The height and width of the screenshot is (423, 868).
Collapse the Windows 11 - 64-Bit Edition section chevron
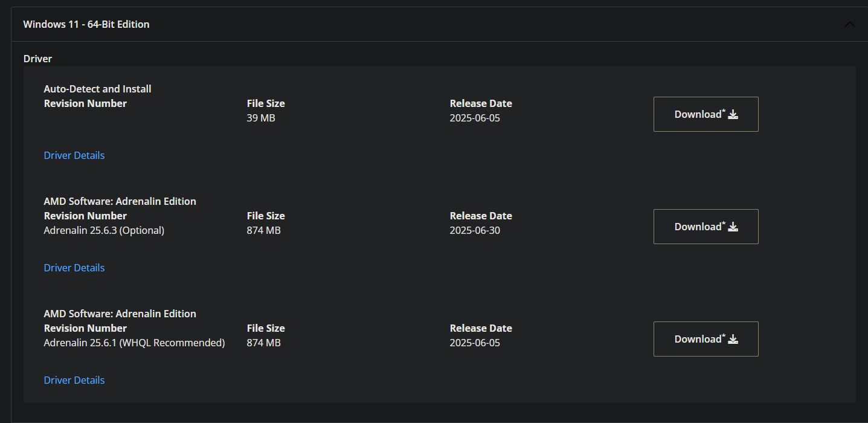click(x=849, y=24)
